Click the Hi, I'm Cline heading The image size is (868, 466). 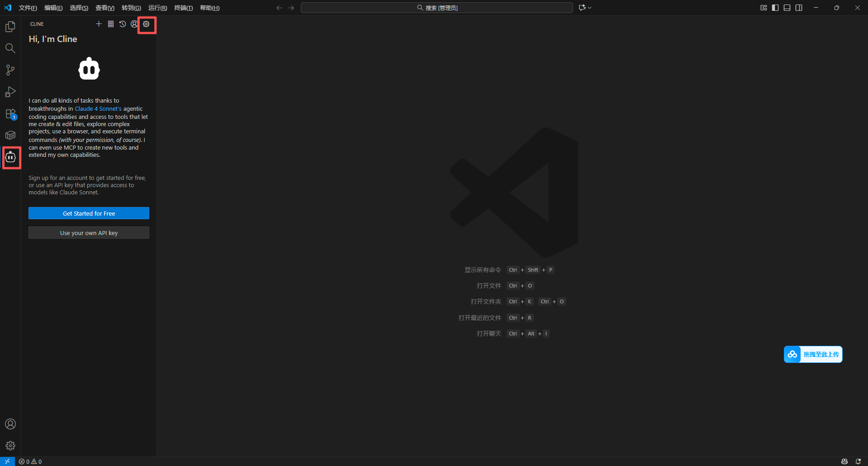pyautogui.click(x=53, y=39)
